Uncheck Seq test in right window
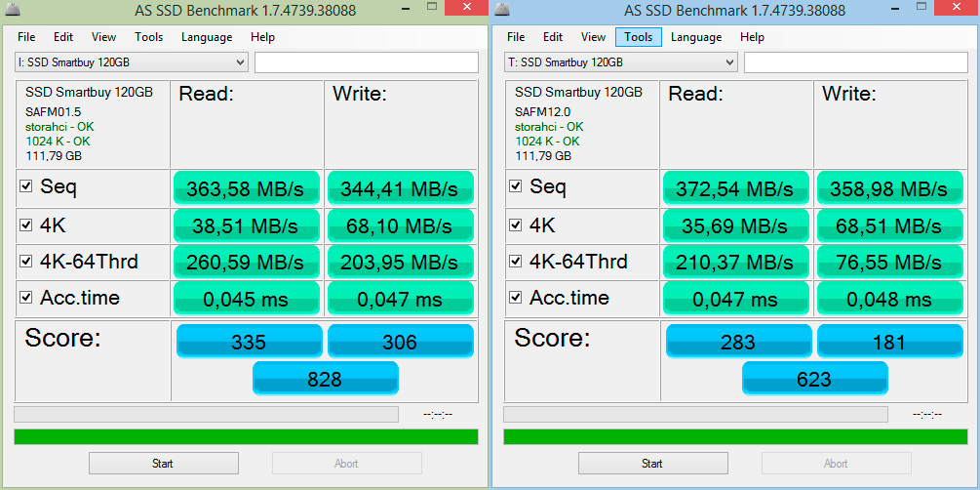The width and height of the screenshot is (980, 490). 515,186
